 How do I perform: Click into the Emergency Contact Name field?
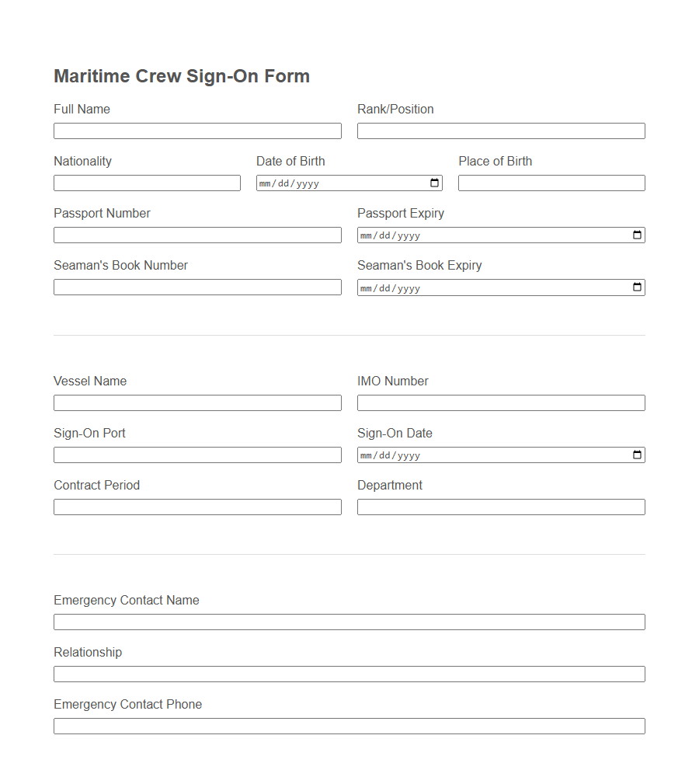pos(349,622)
